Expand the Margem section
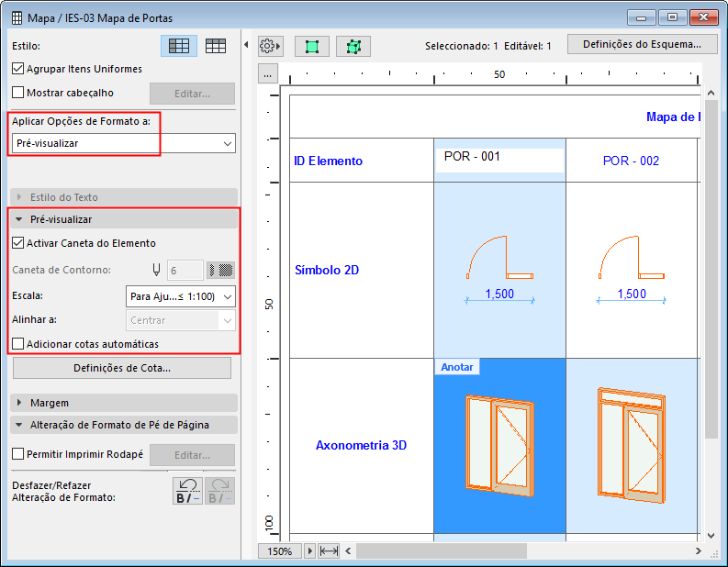Image resolution: width=728 pixels, height=567 pixels. click(x=124, y=403)
